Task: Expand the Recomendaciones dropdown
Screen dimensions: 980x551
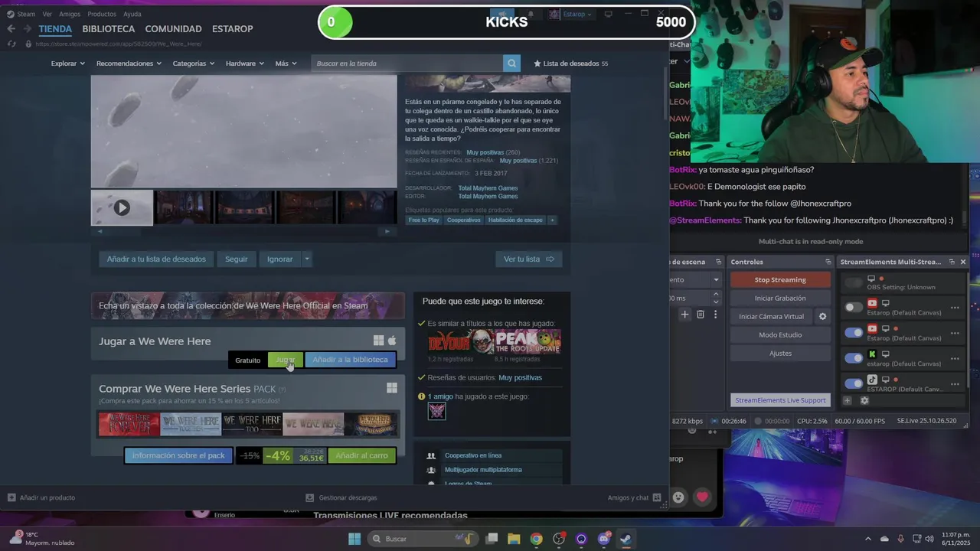Action: (129, 64)
